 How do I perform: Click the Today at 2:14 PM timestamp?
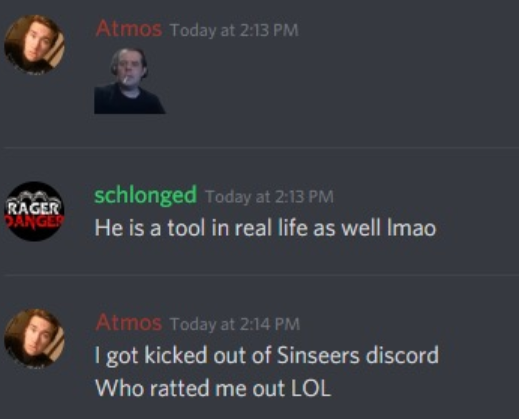coord(235,324)
